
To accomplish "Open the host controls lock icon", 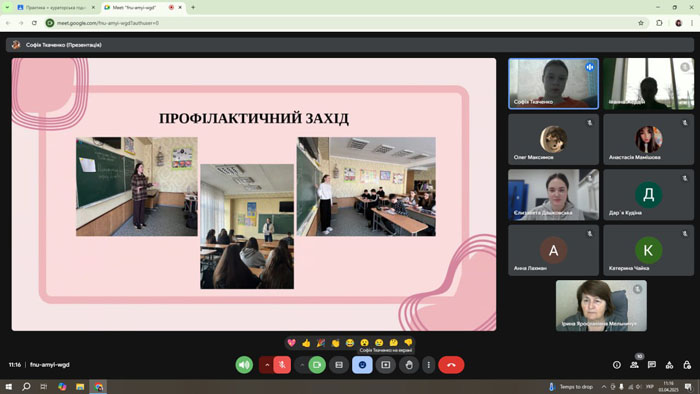I will click(687, 365).
